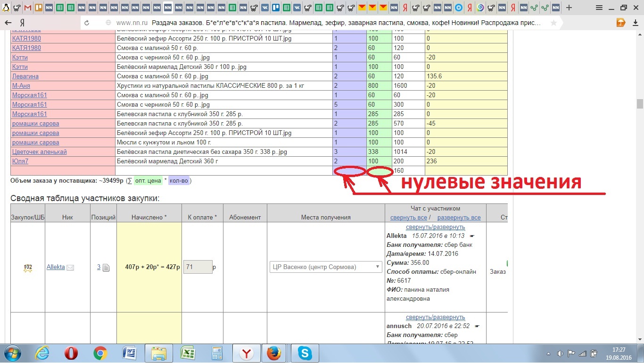The height and width of the screenshot is (363, 644).
Task: Open the pickup location dropdown 'ЦР Васенко'
Action: pos(326,267)
